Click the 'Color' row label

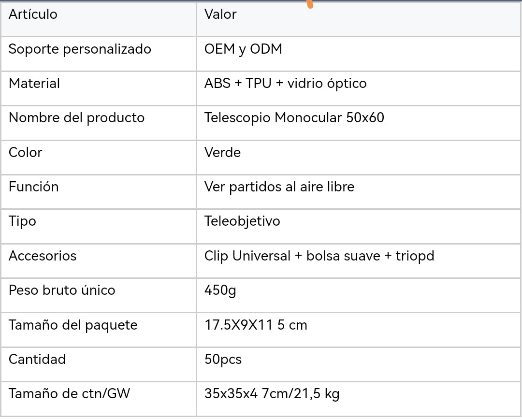[25, 153]
